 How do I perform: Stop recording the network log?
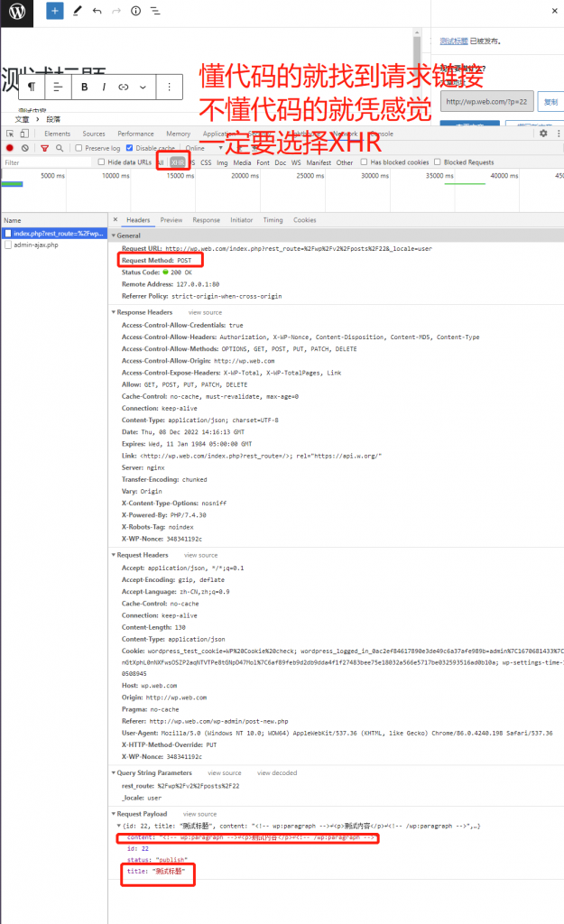click(9, 148)
